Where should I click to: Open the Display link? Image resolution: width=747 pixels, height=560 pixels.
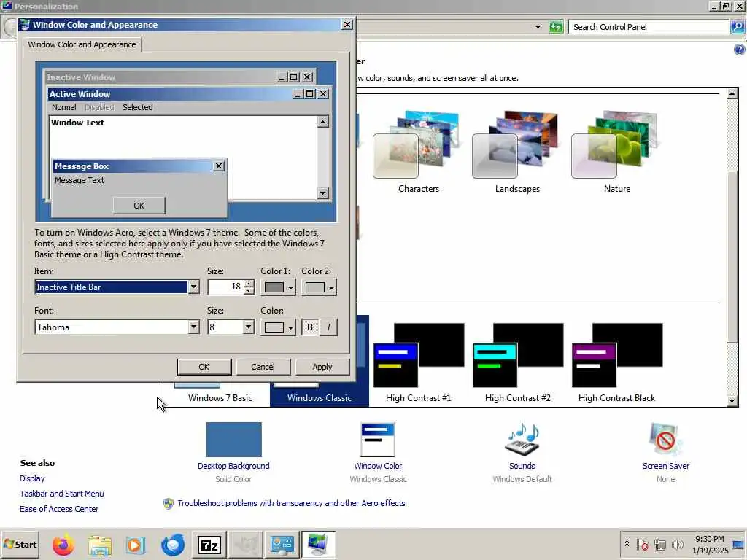pyautogui.click(x=32, y=478)
